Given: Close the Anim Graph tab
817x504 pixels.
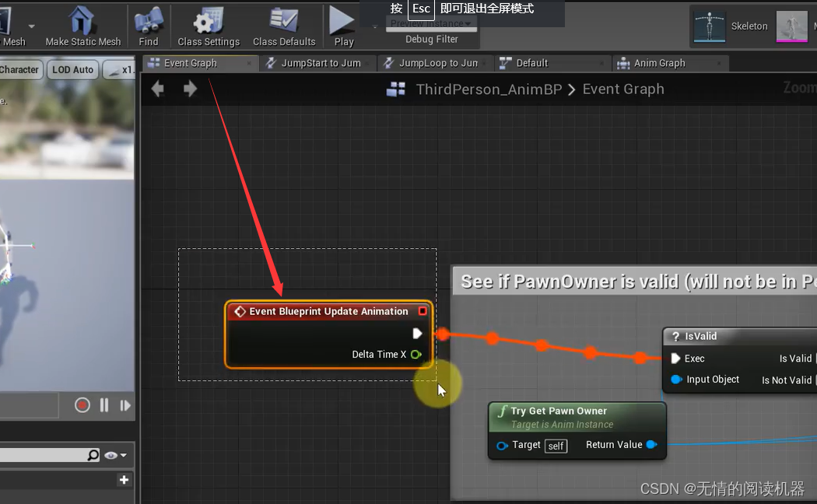Looking at the screenshot, I should [719, 64].
